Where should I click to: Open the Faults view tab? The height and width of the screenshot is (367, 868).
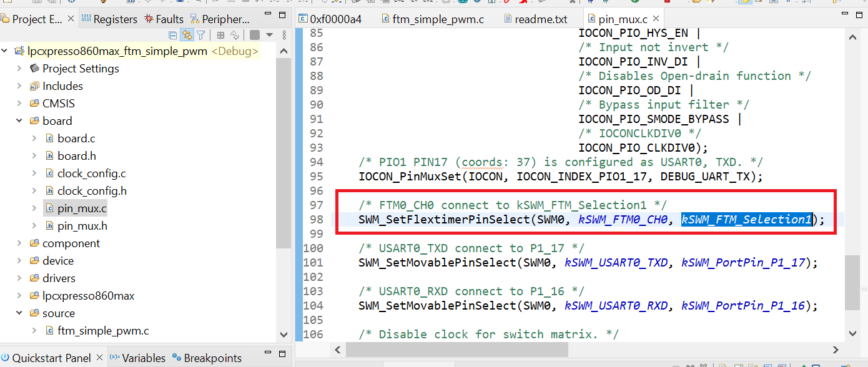(164, 19)
